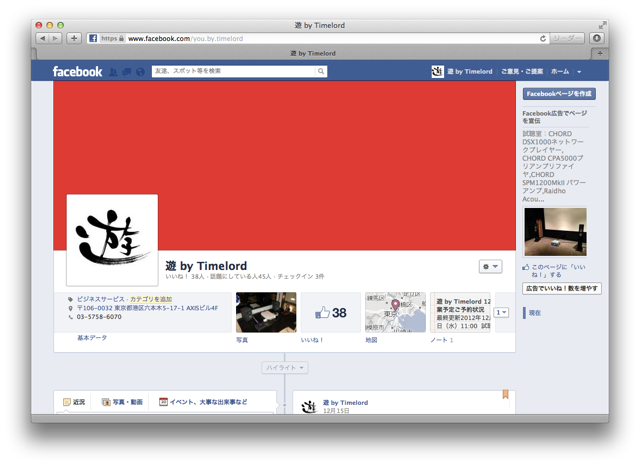Click the search magnifier icon

tap(321, 71)
